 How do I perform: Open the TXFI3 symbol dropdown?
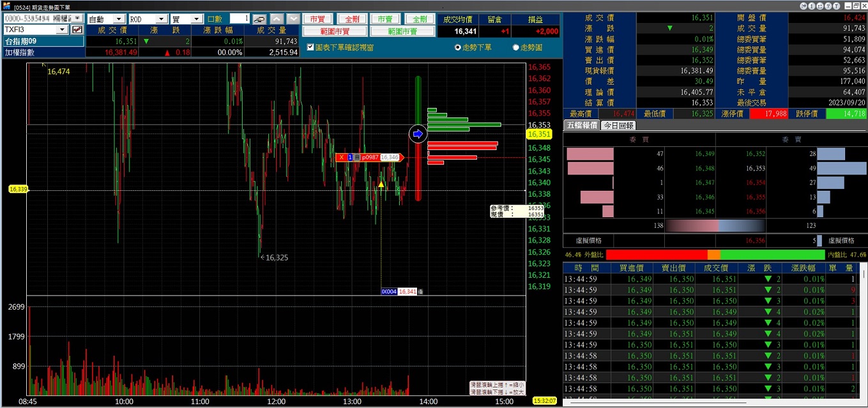(63, 30)
